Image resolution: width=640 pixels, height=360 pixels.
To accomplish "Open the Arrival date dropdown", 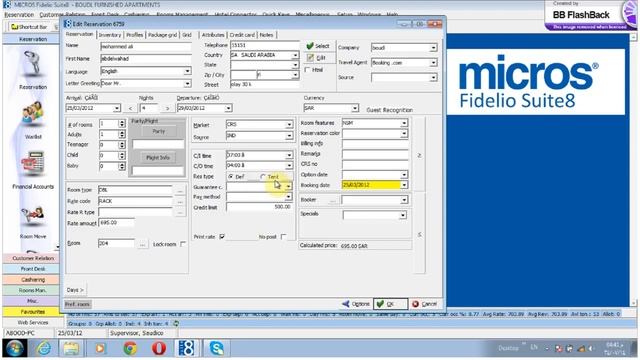I will point(117,108).
